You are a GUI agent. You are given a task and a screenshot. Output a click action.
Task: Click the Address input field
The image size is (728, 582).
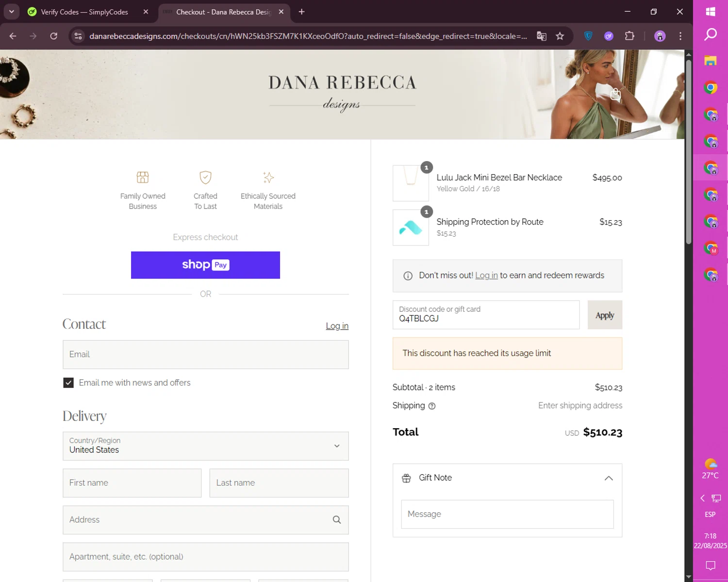click(x=206, y=520)
